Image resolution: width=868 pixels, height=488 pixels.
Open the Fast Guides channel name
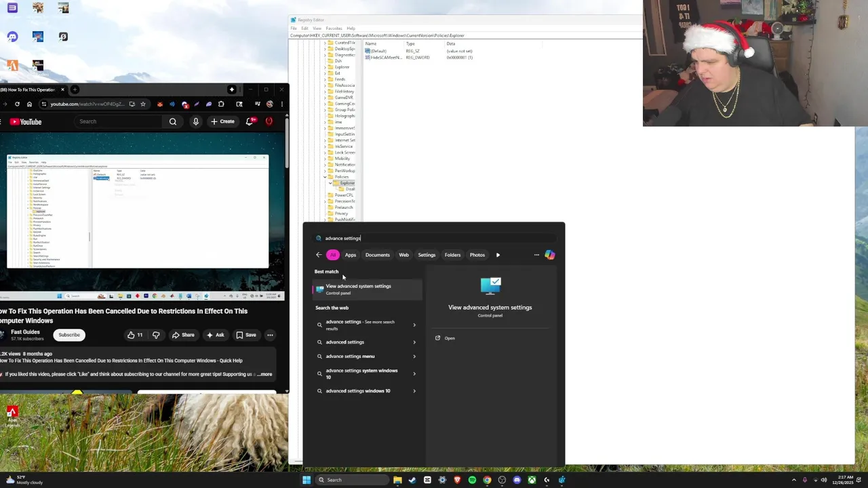pyautogui.click(x=25, y=332)
